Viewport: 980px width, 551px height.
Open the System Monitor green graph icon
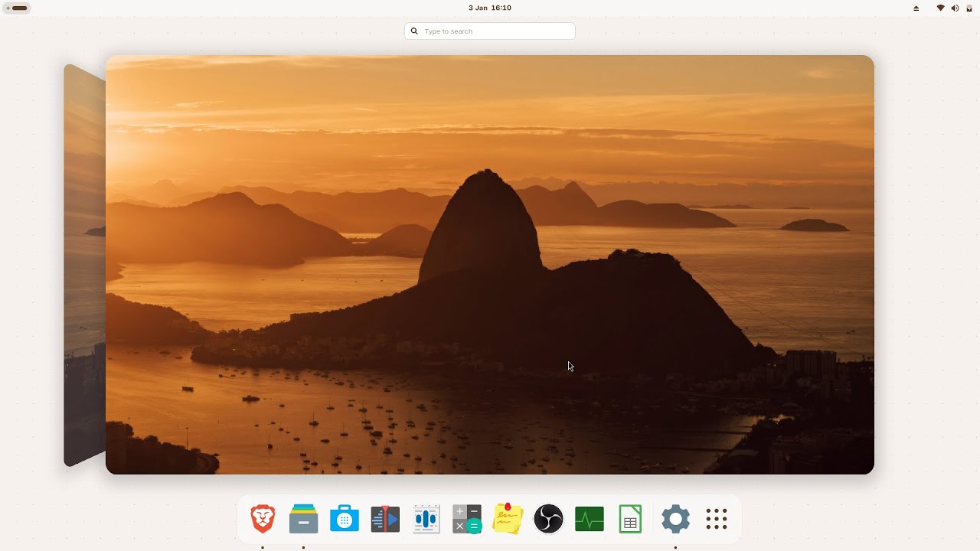[590, 520]
